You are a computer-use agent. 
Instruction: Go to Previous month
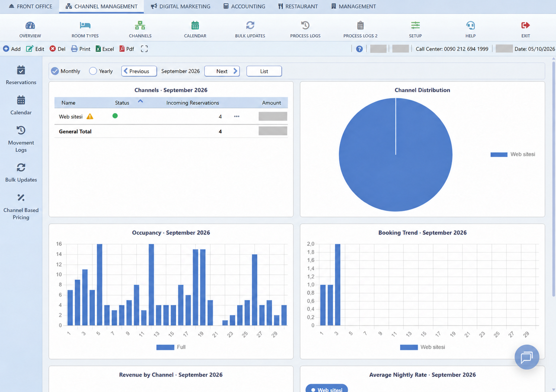tap(139, 71)
